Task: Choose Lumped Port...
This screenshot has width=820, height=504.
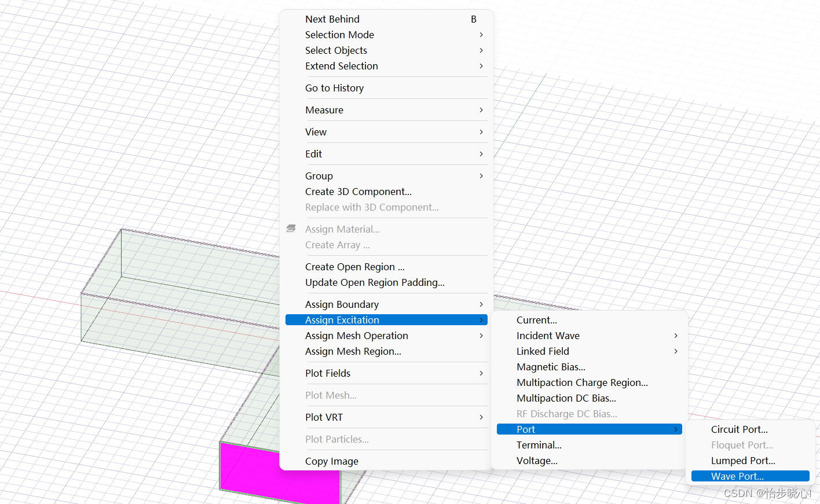Action: click(751, 461)
